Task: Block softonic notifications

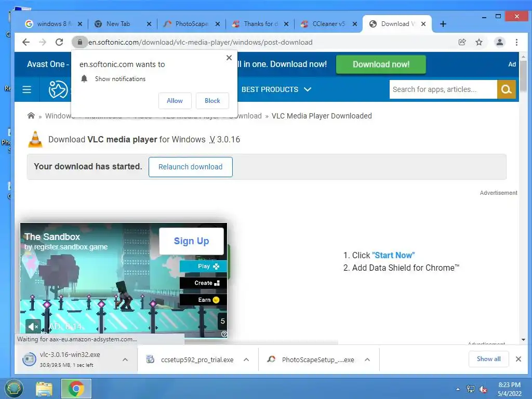Action: click(x=212, y=101)
